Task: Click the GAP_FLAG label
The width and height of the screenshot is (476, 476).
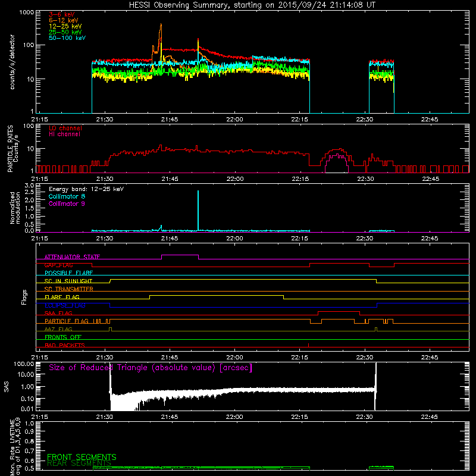Action: (x=58, y=265)
